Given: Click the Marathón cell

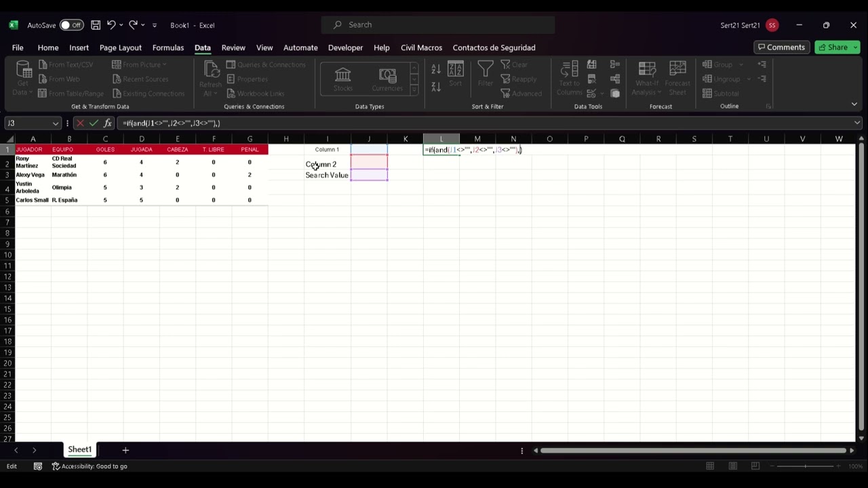Looking at the screenshot, I should 69,175.
